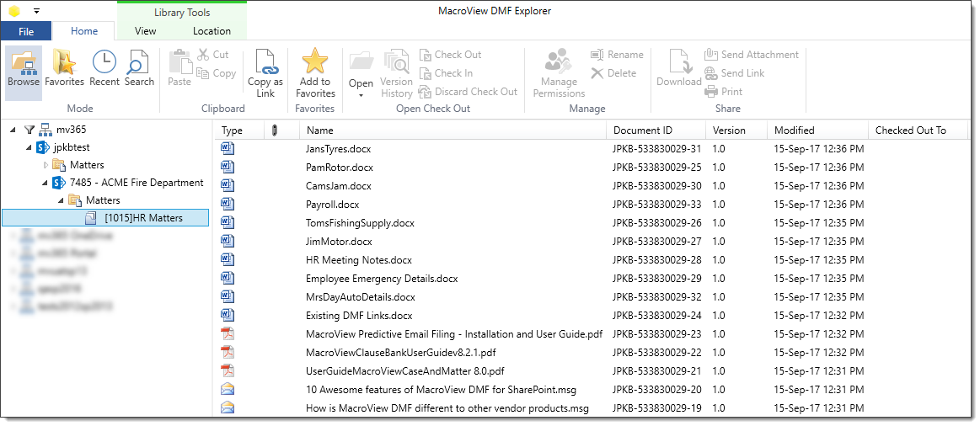Sort by the Name column header
Image resolution: width=980 pixels, height=426 pixels.
pos(453,130)
